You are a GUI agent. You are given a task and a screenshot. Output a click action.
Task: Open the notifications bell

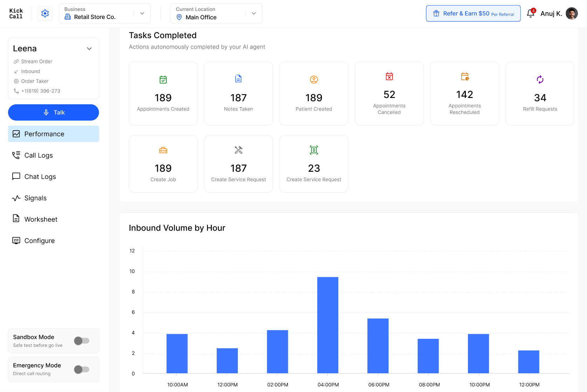point(531,13)
